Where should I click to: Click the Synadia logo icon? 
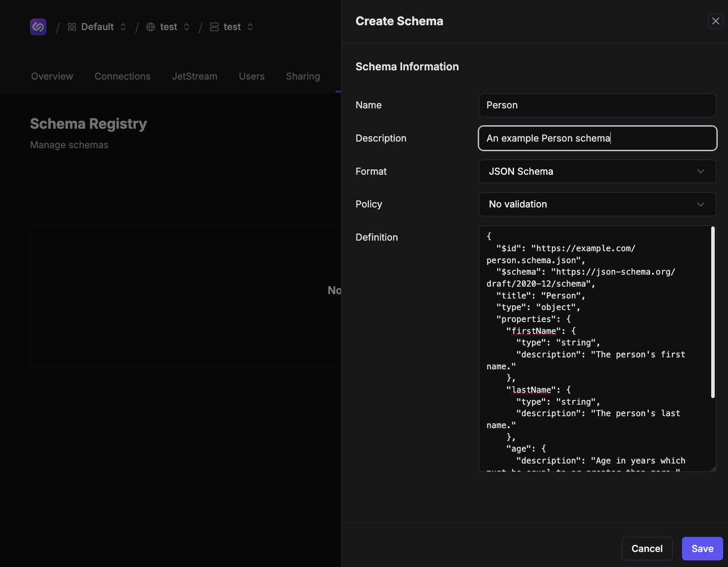(38, 27)
